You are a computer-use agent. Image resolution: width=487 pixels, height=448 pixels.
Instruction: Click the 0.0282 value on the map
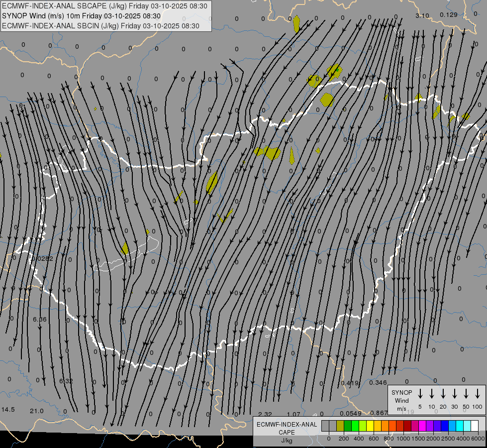click(42, 258)
